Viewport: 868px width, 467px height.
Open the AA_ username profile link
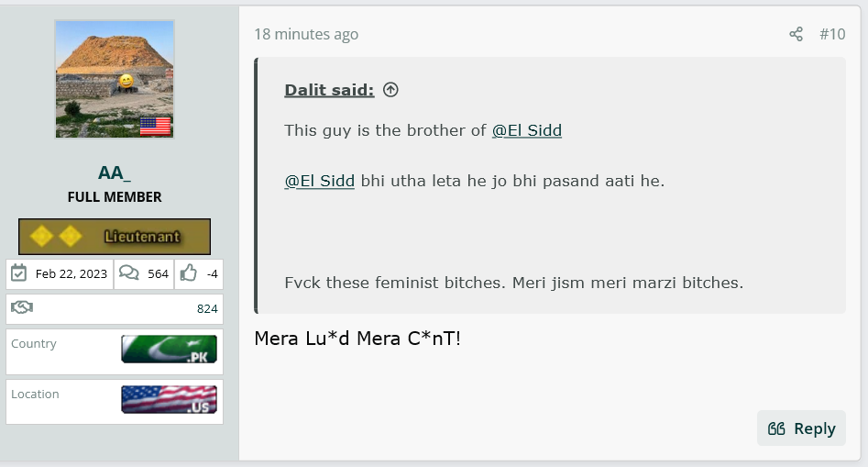[115, 172]
